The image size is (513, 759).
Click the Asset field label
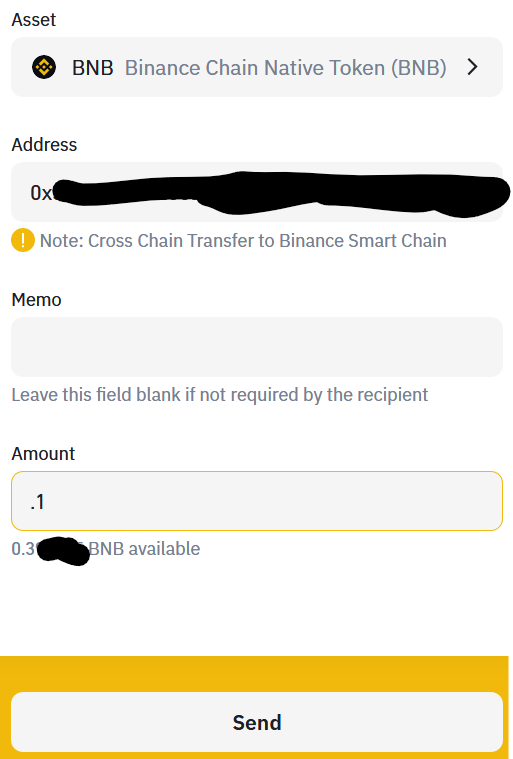[x=34, y=20]
